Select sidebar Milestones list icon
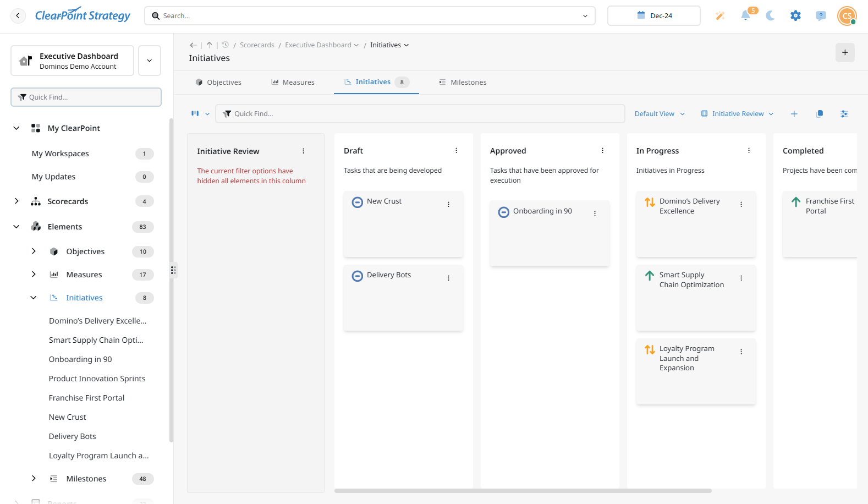Viewport: 868px width, 504px height. [54, 479]
